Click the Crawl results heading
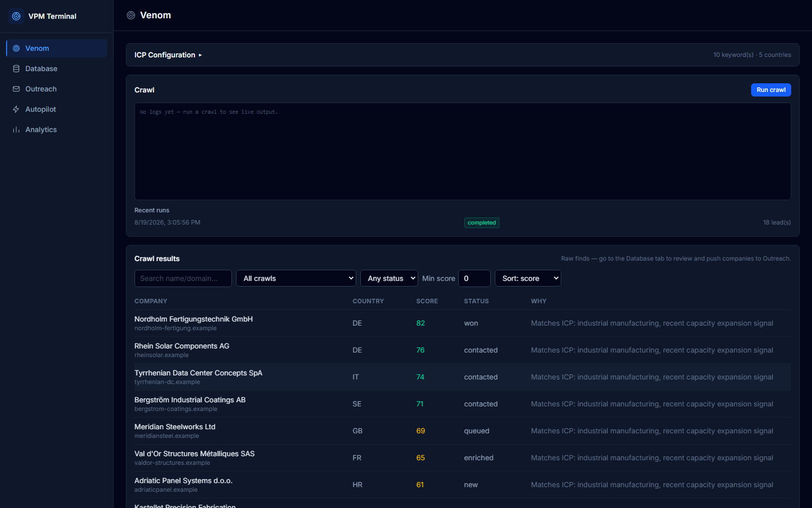The image size is (812, 508). (x=157, y=259)
